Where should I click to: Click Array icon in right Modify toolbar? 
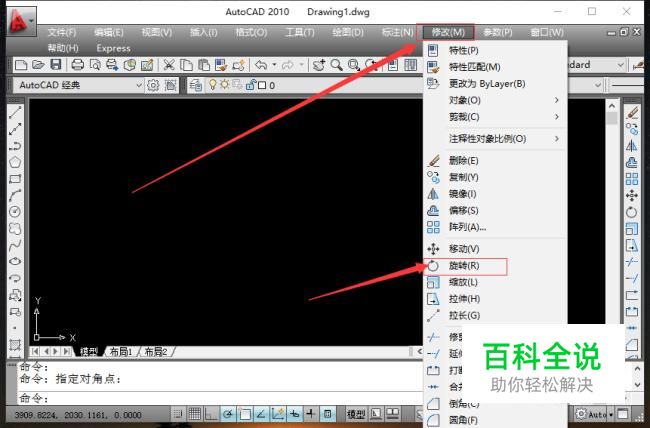click(632, 179)
